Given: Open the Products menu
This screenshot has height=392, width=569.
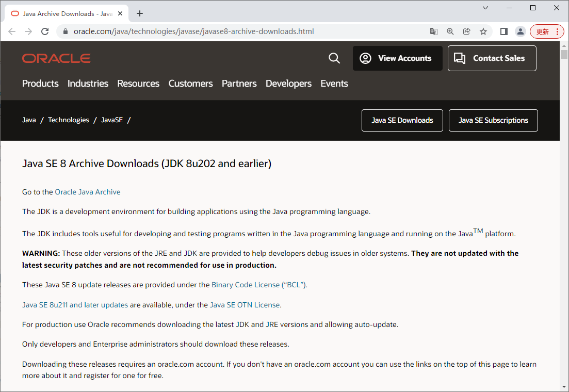Looking at the screenshot, I should pyautogui.click(x=40, y=84).
